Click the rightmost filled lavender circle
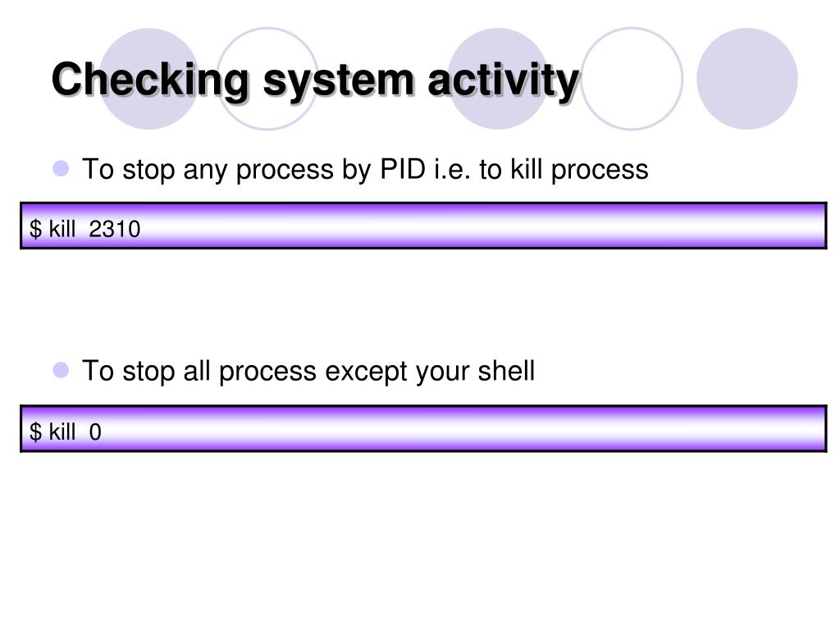The image size is (840, 630). tap(746, 79)
